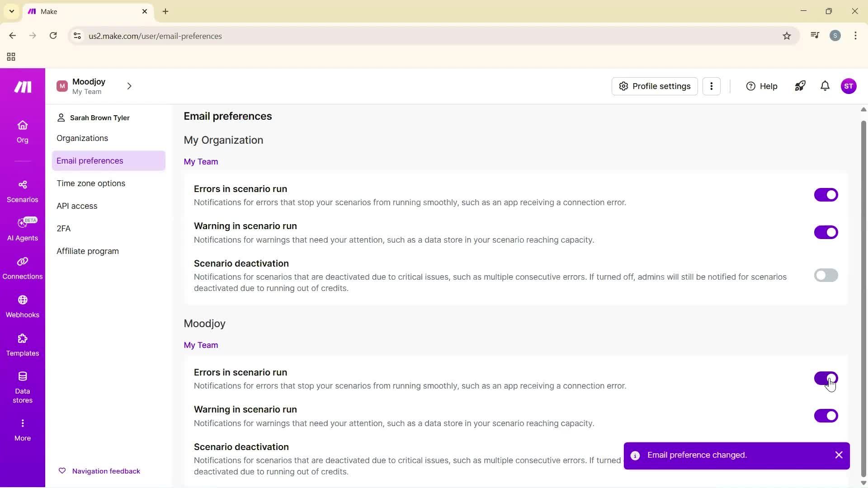Open the Templates section
The image size is (868, 488).
point(22,345)
